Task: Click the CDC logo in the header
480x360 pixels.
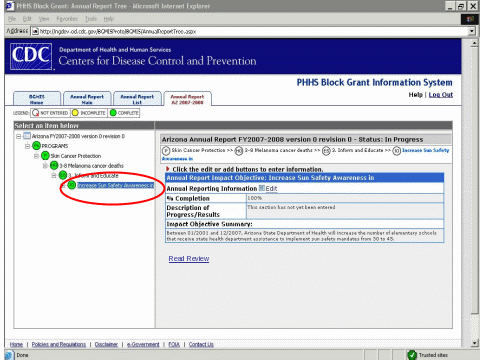Action: [31, 56]
